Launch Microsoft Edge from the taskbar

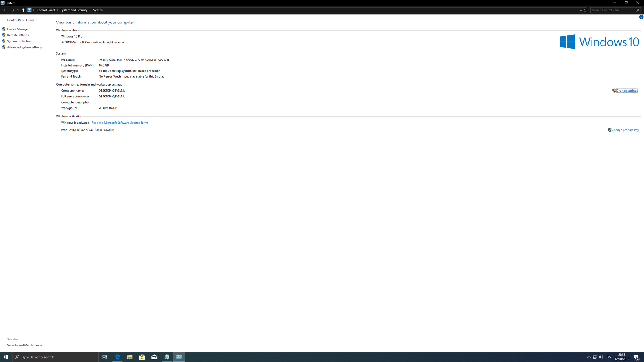pos(118,357)
